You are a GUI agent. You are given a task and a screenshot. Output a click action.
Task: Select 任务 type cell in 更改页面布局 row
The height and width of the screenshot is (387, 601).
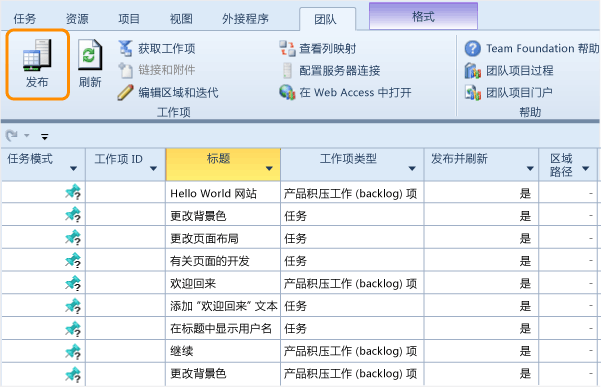(x=352, y=238)
